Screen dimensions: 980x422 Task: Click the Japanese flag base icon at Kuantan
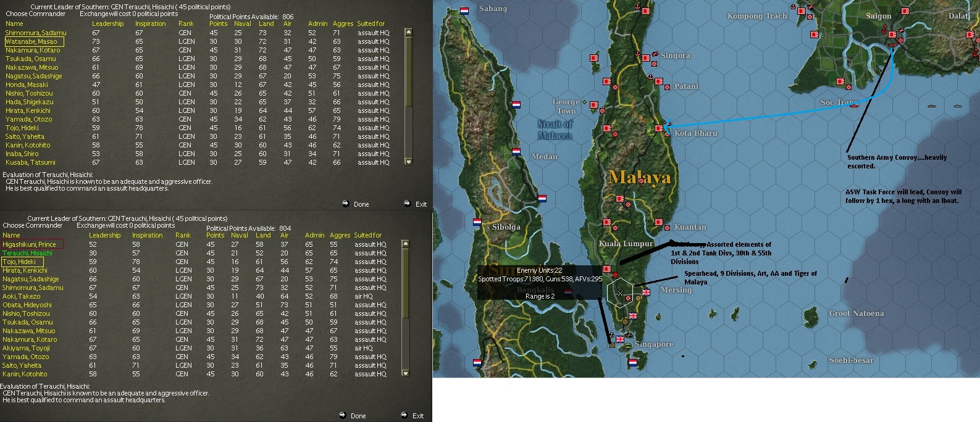click(659, 222)
